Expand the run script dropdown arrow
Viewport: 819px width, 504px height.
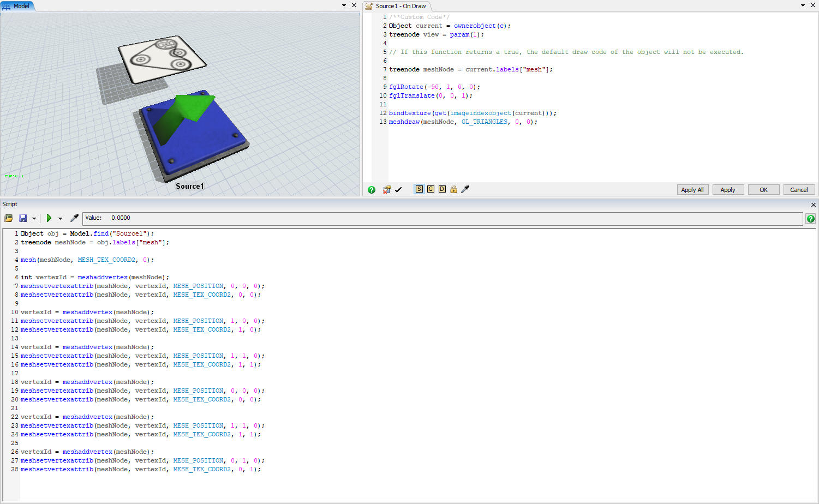pyautogui.click(x=60, y=219)
